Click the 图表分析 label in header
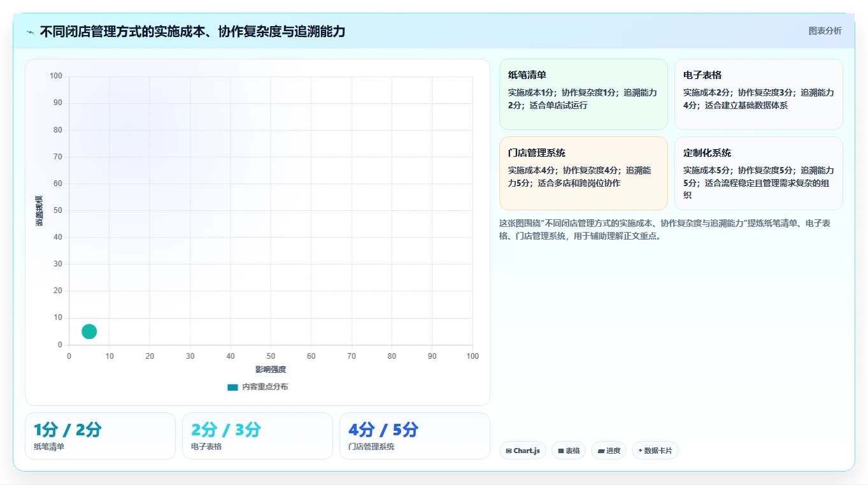The height and width of the screenshot is (485, 868). coord(825,31)
